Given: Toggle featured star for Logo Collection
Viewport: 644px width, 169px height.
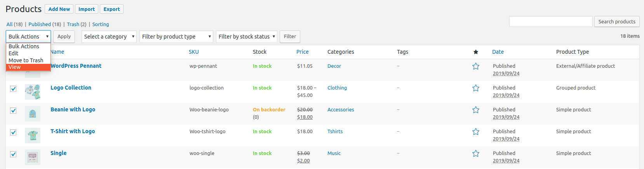Looking at the screenshot, I should click(x=475, y=88).
